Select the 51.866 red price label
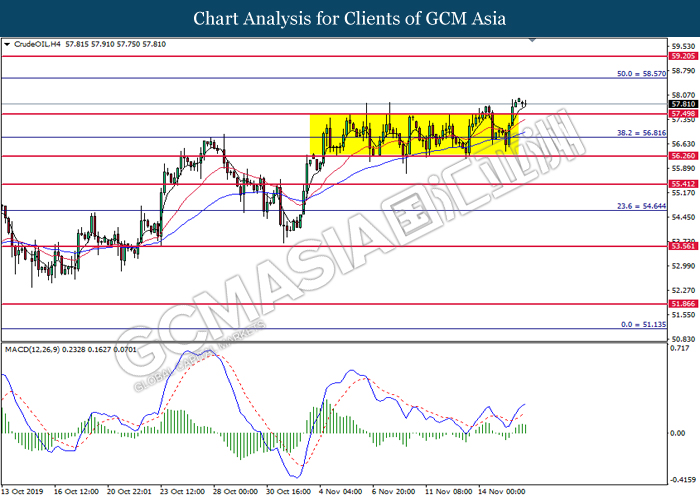The width and height of the screenshot is (700, 500). point(683,304)
